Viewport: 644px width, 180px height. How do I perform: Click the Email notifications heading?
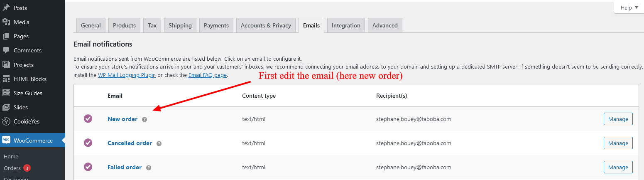coord(103,44)
